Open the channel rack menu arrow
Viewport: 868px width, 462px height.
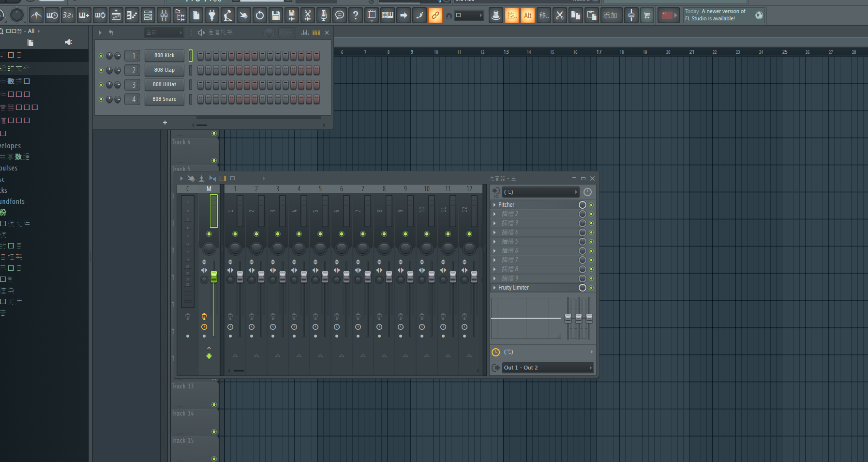(100, 32)
